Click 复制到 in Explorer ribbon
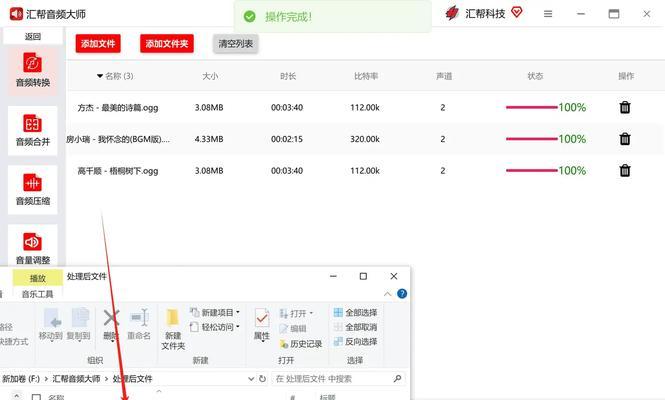Viewport: 665px width, 400px height. pos(78,324)
